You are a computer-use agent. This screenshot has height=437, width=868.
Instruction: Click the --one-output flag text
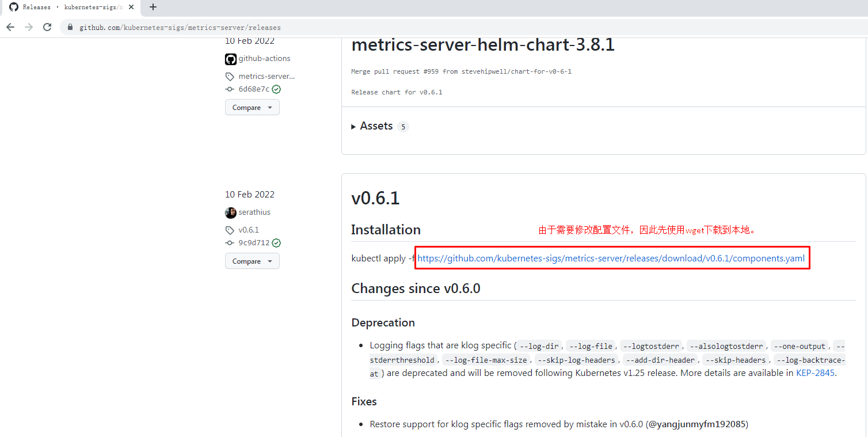point(800,346)
